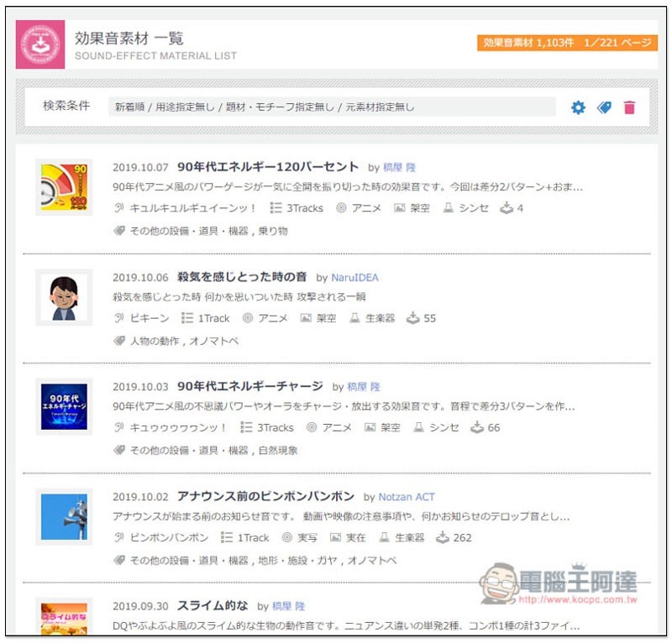
Task: Click ear icon beside キュルキュルギュイーンッ！
Action: (118, 208)
